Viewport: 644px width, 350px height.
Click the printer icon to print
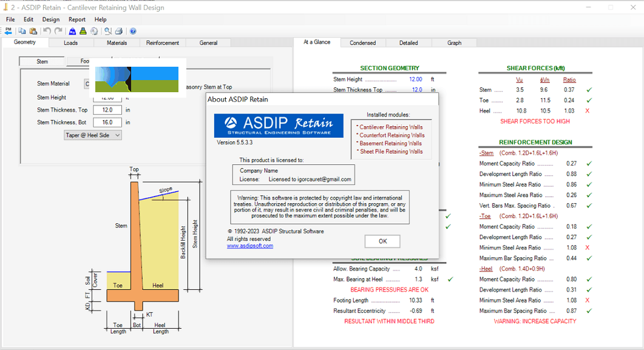pyautogui.click(x=119, y=31)
